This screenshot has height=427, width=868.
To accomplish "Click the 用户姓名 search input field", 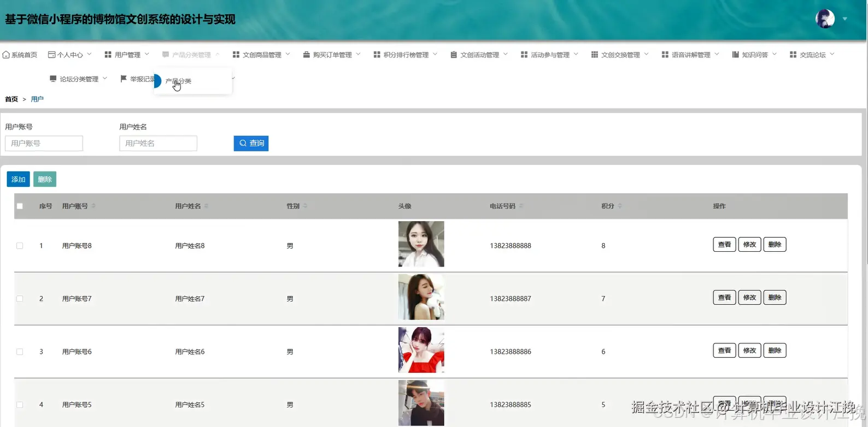I will [158, 143].
